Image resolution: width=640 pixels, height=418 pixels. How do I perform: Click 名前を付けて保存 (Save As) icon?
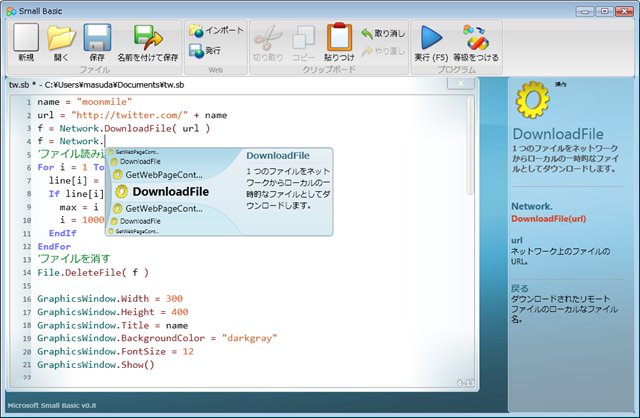(148, 39)
